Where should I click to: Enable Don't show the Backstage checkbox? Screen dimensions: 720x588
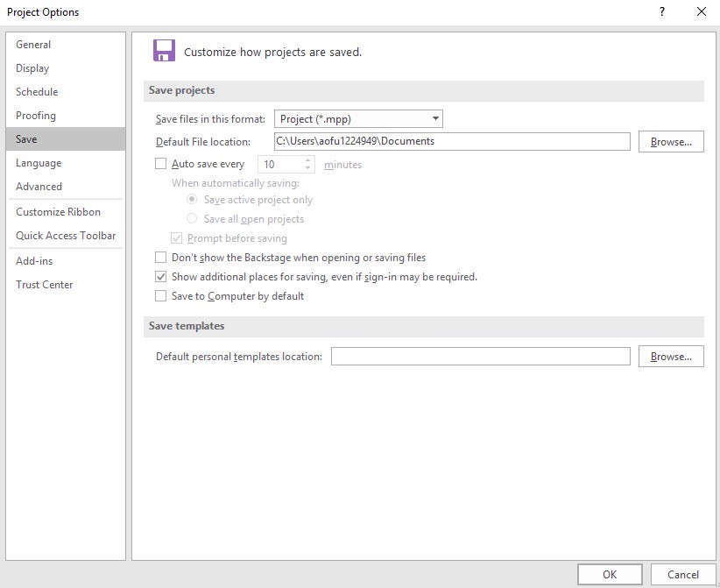(160, 258)
